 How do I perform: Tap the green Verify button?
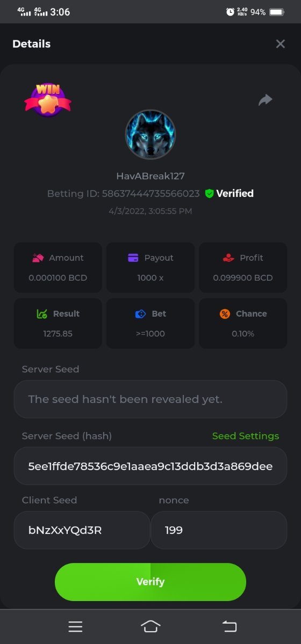coord(150,582)
